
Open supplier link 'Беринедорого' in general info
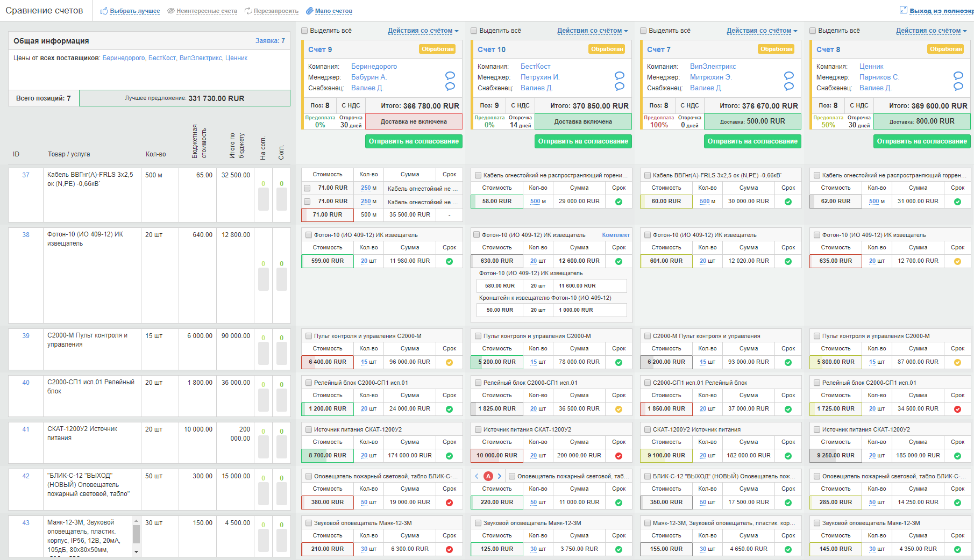[x=124, y=58]
